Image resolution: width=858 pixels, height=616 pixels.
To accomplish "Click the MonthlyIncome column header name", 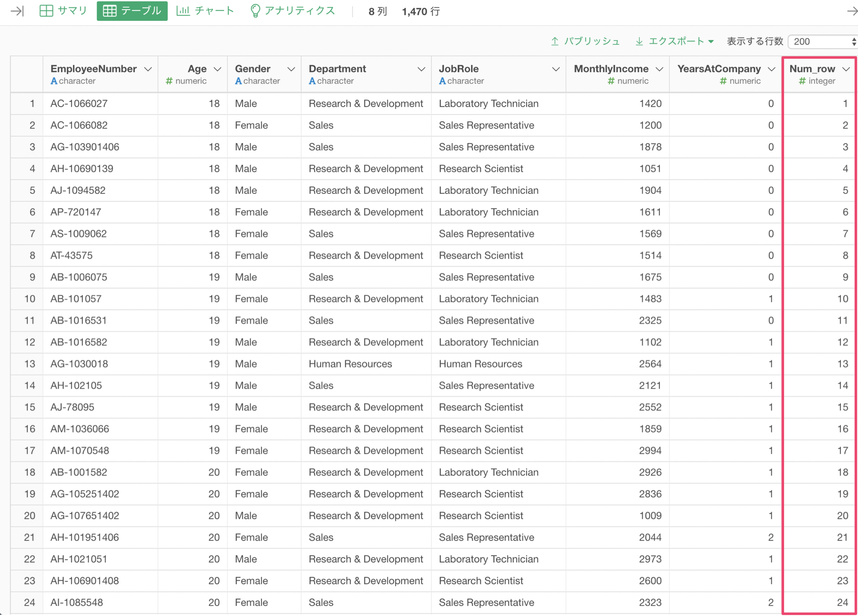I will click(x=611, y=69).
